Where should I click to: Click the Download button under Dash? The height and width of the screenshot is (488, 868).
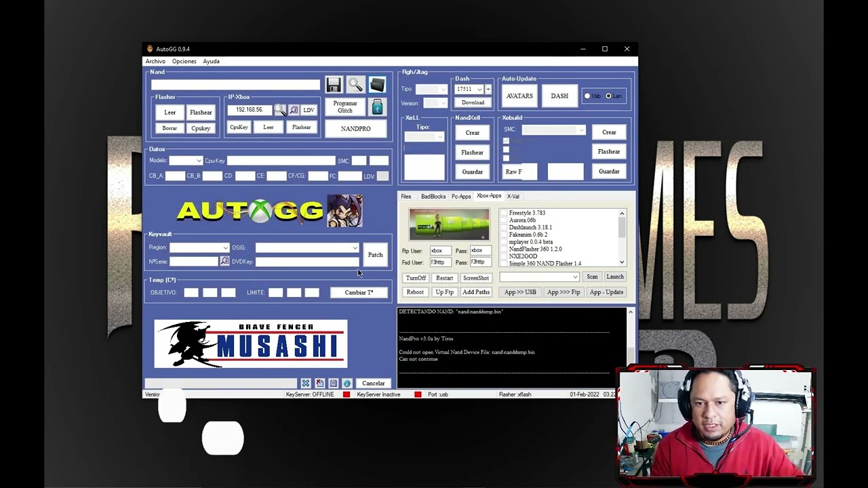tap(473, 103)
